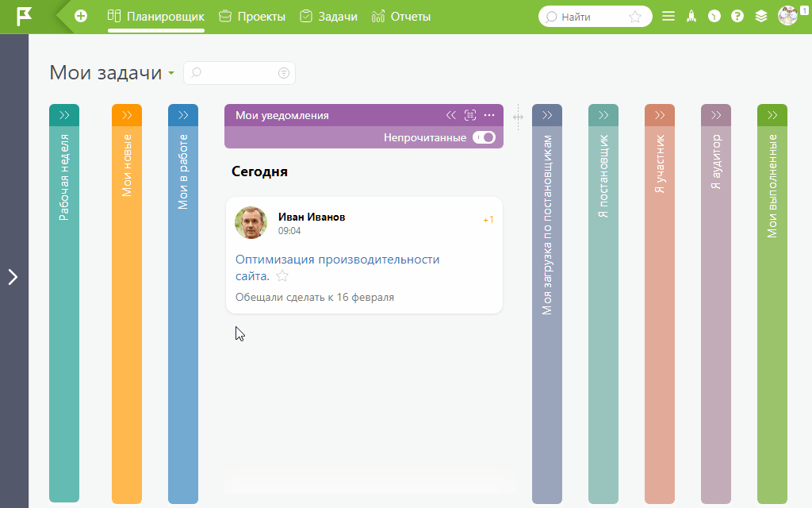Expand the Мои в работе column
812x508 pixels.
pyautogui.click(x=183, y=115)
